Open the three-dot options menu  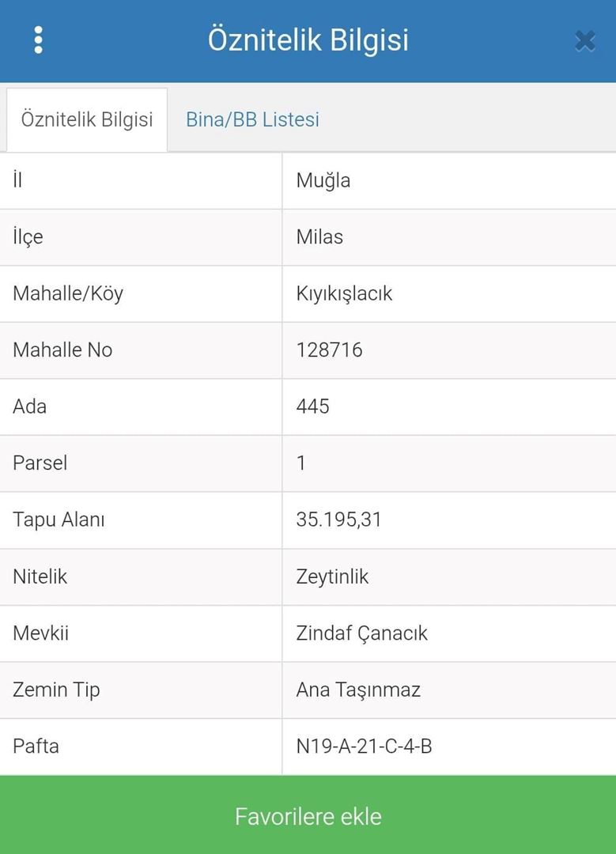coord(38,40)
